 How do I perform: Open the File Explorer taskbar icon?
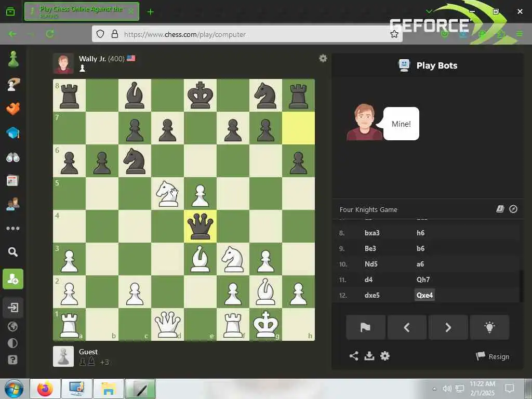point(108,389)
